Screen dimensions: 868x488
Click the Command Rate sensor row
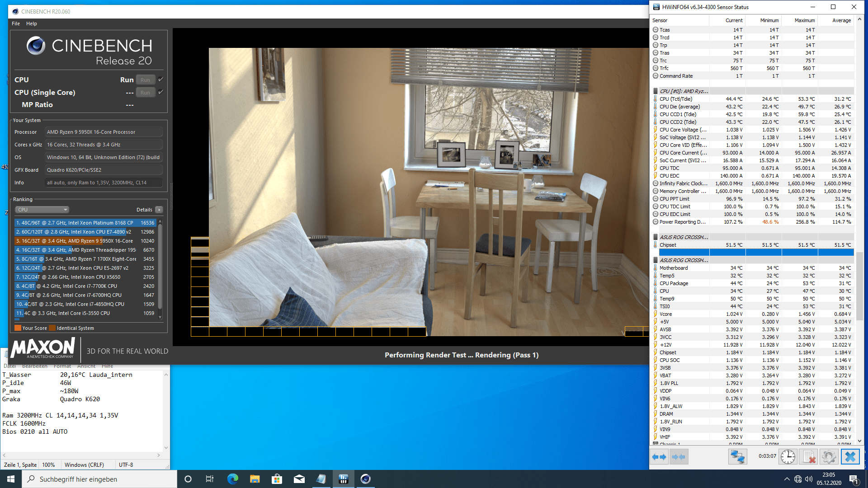pyautogui.click(x=752, y=76)
